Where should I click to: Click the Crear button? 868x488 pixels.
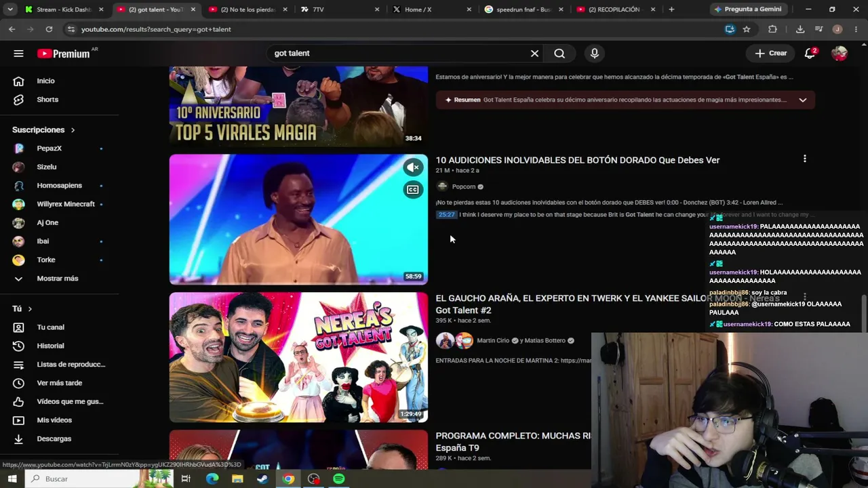[771, 54]
